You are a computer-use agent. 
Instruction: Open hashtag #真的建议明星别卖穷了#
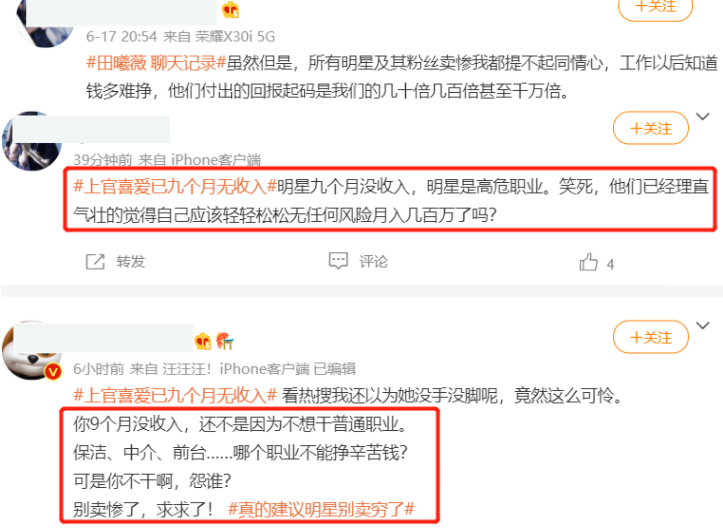click(321, 509)
